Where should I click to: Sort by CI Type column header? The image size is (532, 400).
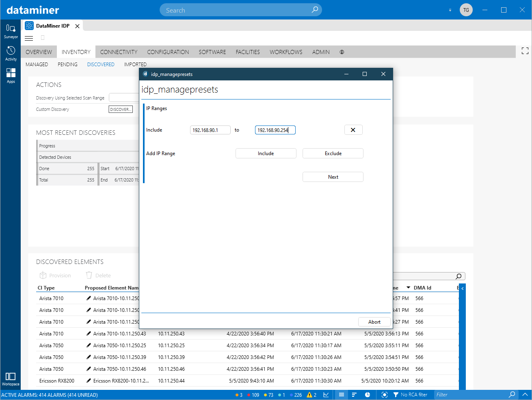(46, 288)
